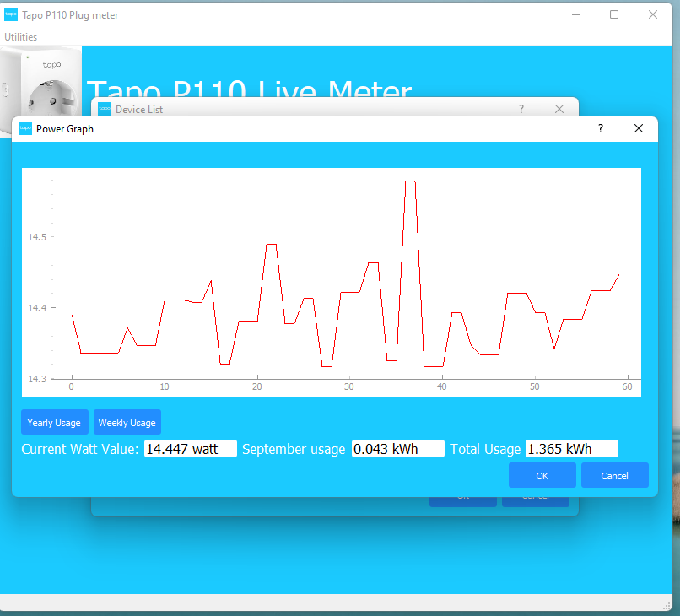Close the Device List window
This screenshot has width=680, height=616.
click(x=559, y=109)
